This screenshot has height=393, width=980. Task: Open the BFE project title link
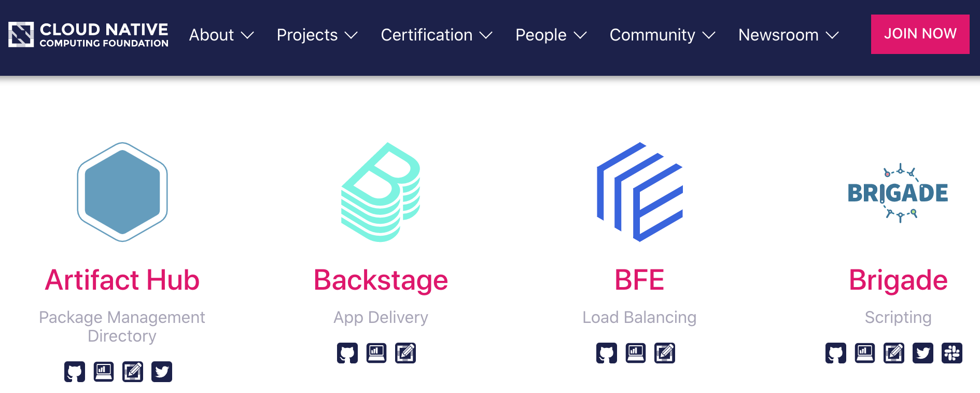point(639,280)
